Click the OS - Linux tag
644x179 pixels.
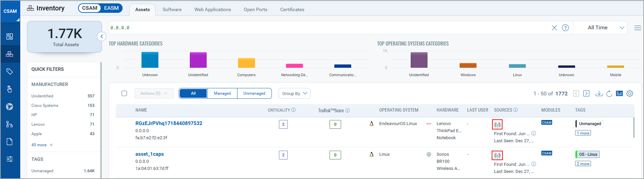(x=588, y=154)
